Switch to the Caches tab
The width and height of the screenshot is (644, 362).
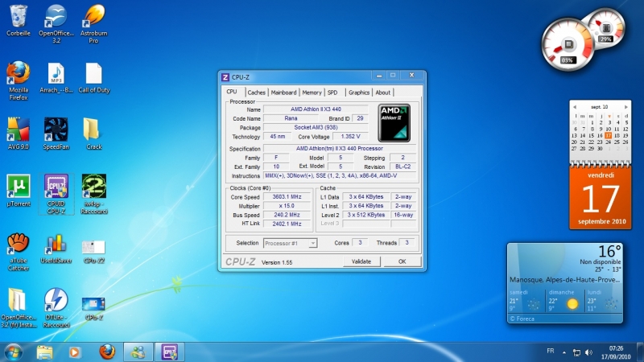tap(256, 93)
